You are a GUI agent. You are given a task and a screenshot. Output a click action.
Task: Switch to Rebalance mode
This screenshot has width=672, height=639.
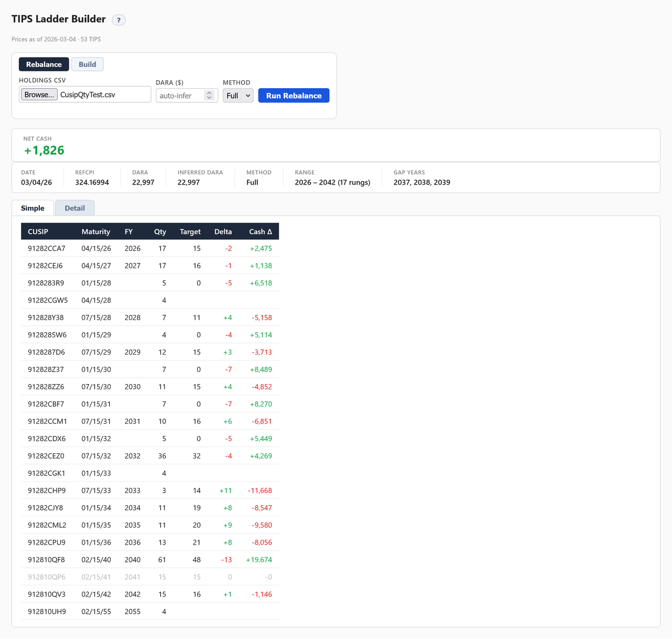pos(44,65)
